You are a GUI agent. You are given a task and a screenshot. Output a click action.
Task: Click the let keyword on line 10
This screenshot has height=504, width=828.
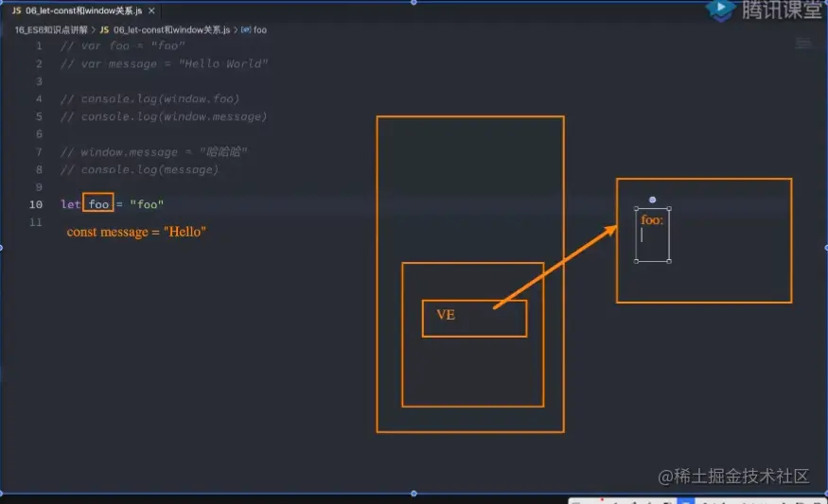[70, 204]
